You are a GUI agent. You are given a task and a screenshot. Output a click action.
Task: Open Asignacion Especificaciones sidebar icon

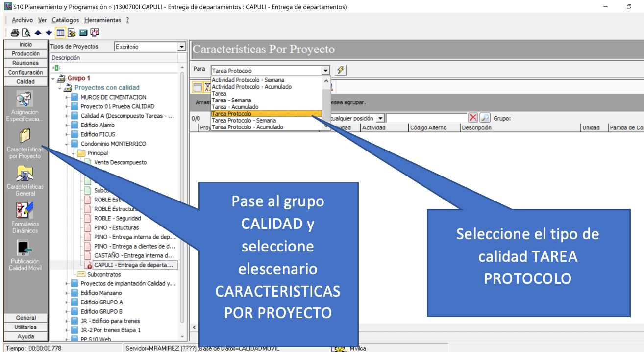click(x=25, y=100)
